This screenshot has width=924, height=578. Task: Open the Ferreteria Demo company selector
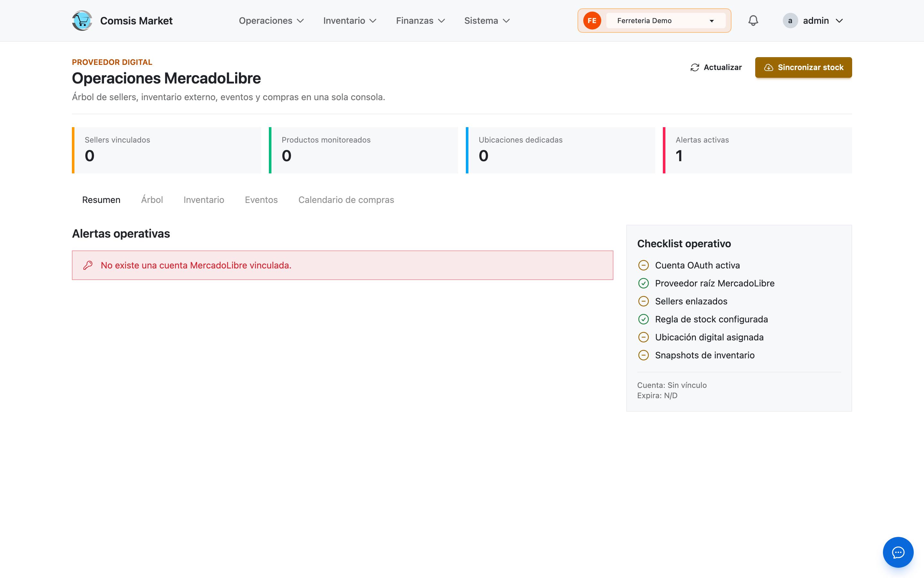click(665, 21)
